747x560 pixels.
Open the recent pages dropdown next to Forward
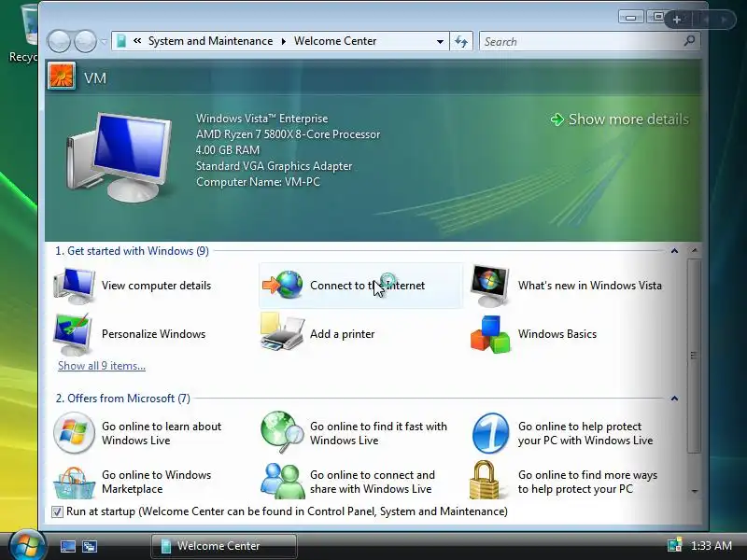[x=104, y=41]
